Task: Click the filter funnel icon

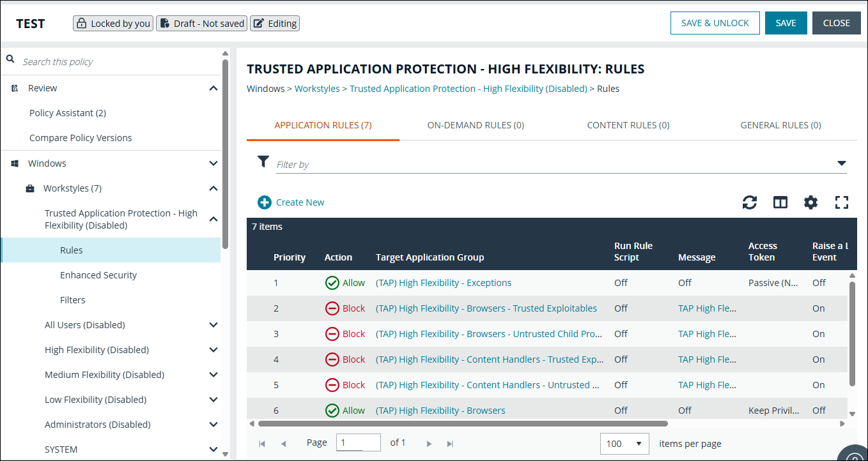Action: [x=263, y=162]
